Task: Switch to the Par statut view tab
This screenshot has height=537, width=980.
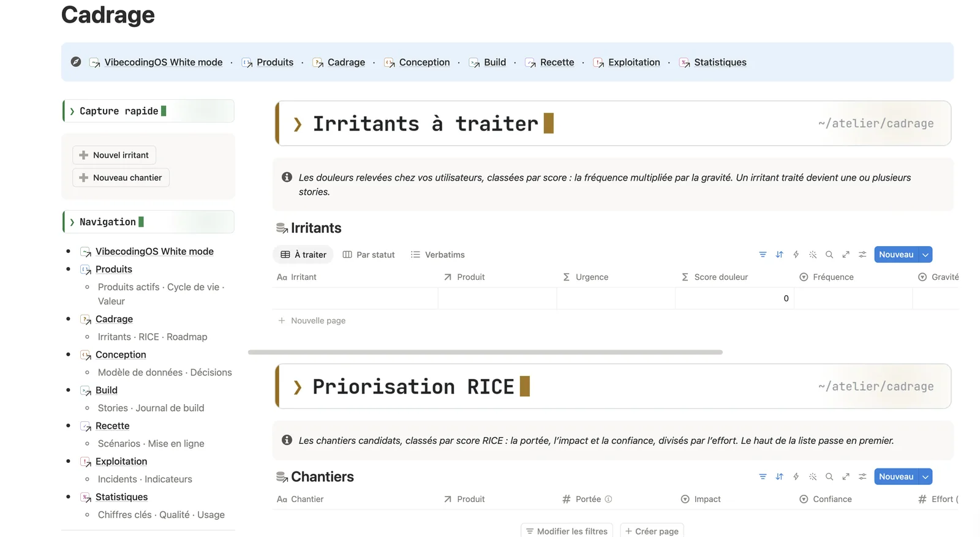Action: (x=369, y=255)
